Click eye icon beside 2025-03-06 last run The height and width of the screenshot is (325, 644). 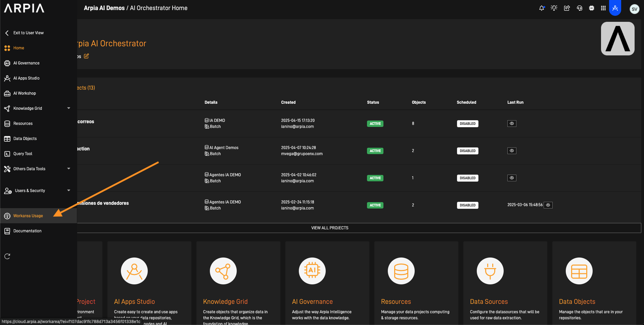pyautogui.click(x=548, y=205)
